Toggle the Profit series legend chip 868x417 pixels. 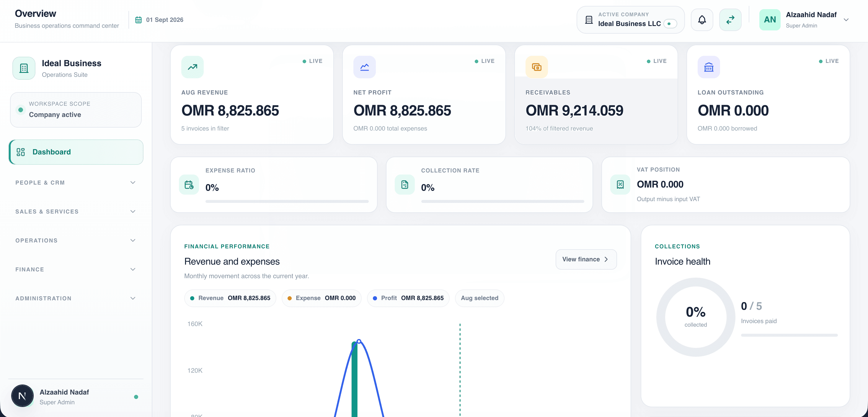(408, 298)
